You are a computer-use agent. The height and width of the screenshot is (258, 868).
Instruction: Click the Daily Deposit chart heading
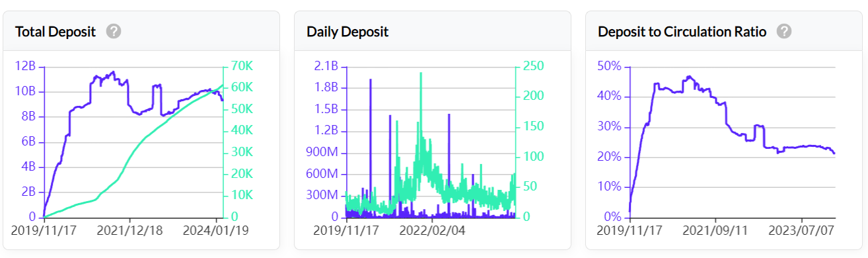347,31
